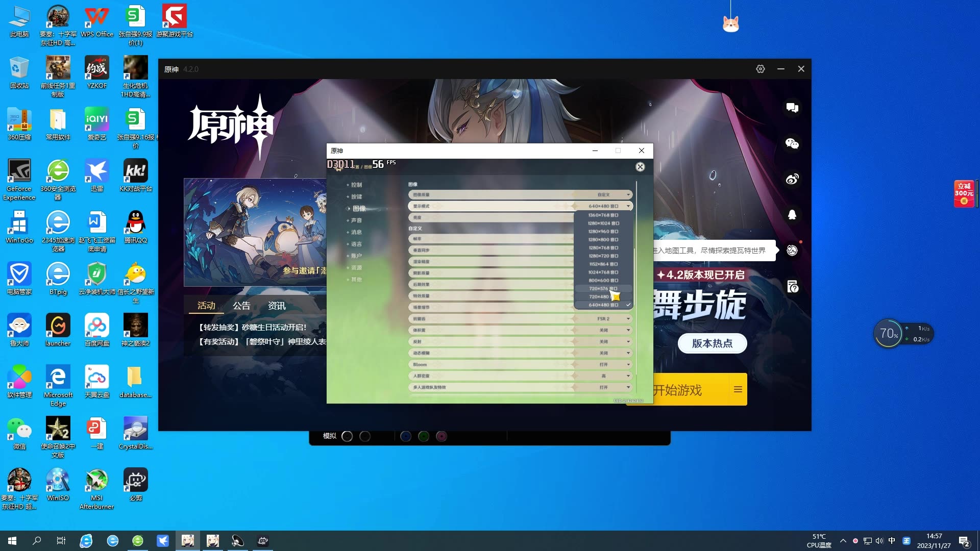The image size is (980, 551).
Task: Open 迅雷 desktop icon
Action: pos(96,176)
